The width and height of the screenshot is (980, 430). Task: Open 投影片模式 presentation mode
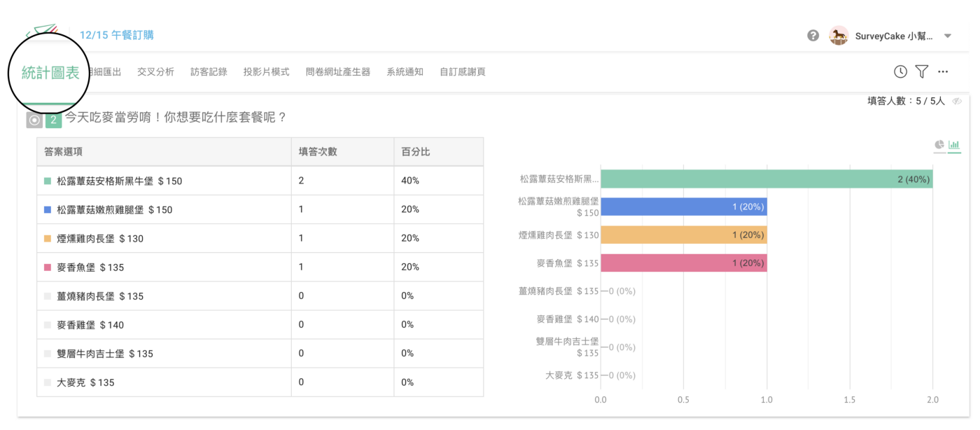[x=266, y=71]
